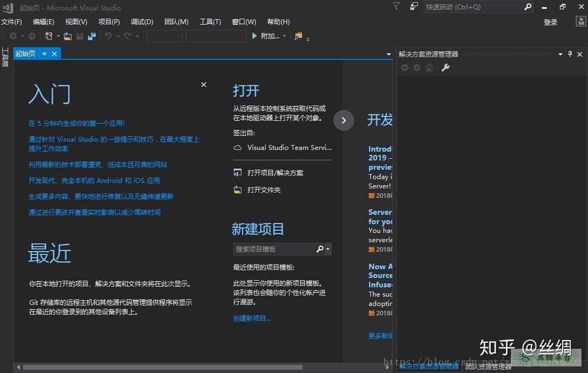The image size is (588, 373).
Task: Click the New Project toolbar icon
Action: (48, 36)
